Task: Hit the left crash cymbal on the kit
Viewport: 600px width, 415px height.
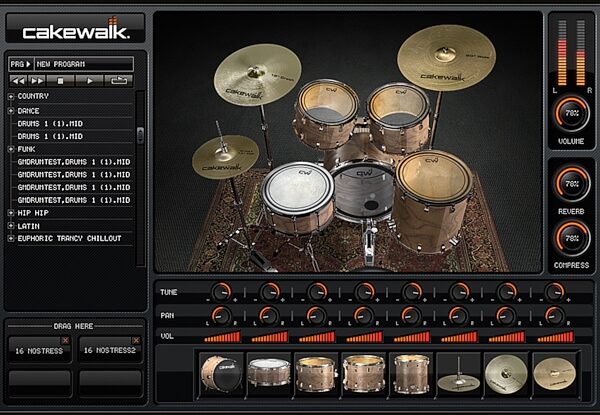Action: (257, 75)
